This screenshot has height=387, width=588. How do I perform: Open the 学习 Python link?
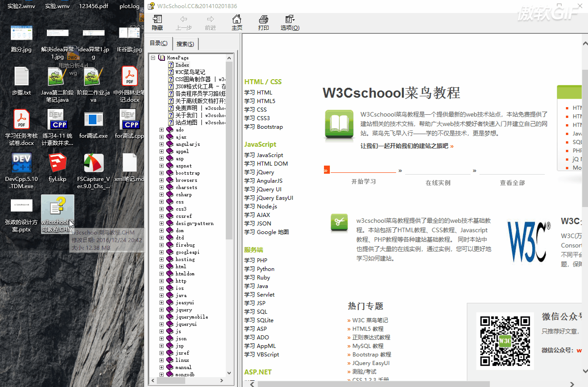259,269
